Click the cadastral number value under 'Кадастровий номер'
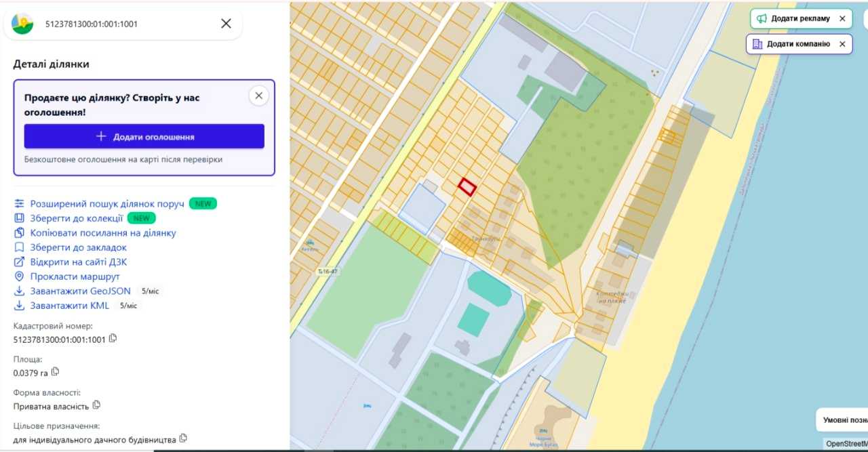The height and width of the screenshot is (452, 868). pyautogui.click(x=60, y=339)
